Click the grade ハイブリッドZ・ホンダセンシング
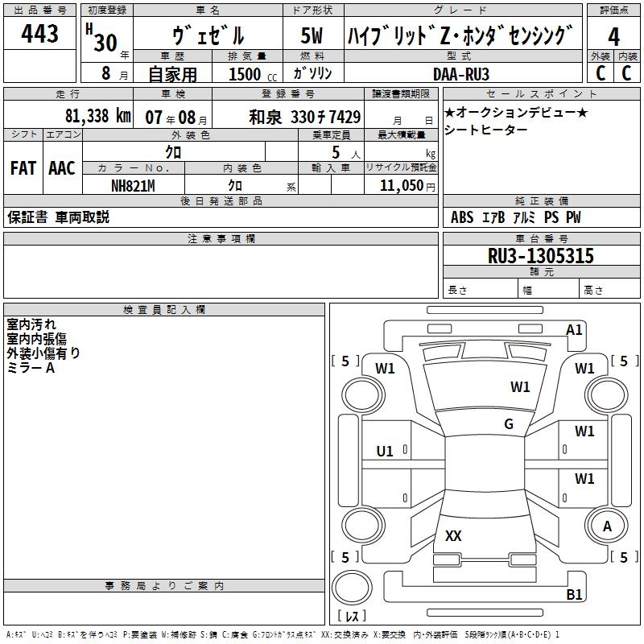The width and height of the screenshot is (644, 644). (x=460, y=35)
